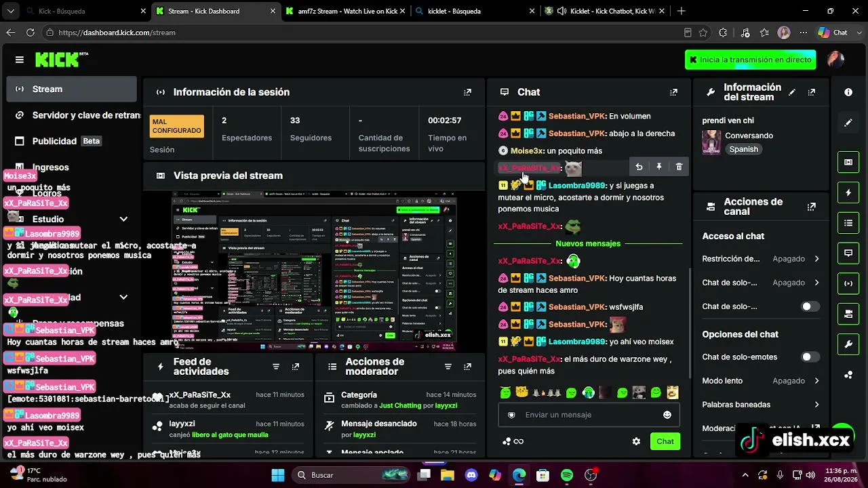Open the shield identity icon in message box
Image resolution: width=868 pixels, height=488 pixels.
coord(511,415)
